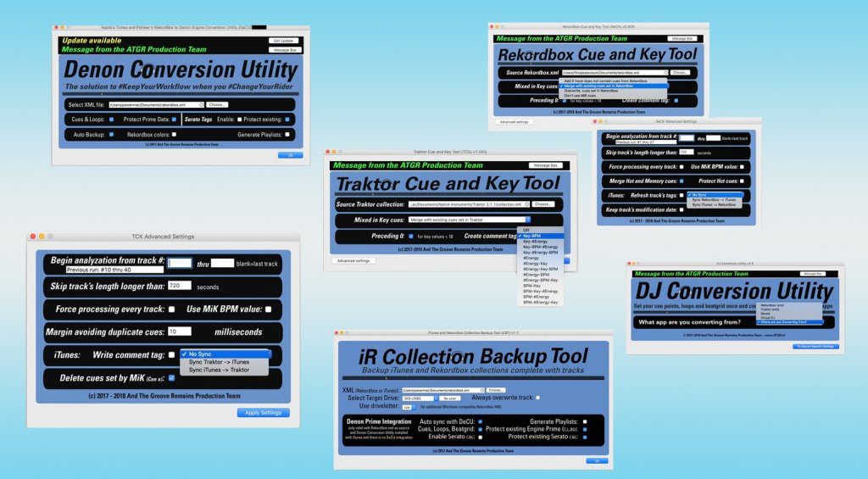
Task: Toggle Serato Protect existing in Denon utility
Action: [287, 119]
